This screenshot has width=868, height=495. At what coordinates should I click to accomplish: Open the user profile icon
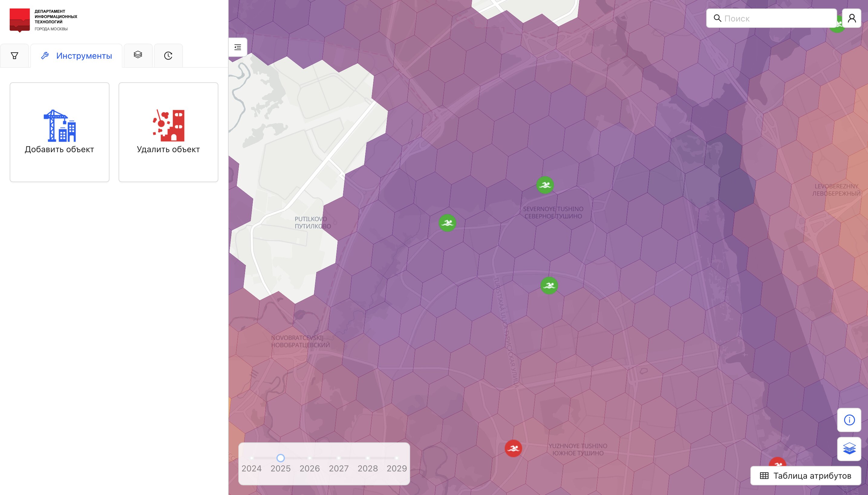tap(851, 18)
